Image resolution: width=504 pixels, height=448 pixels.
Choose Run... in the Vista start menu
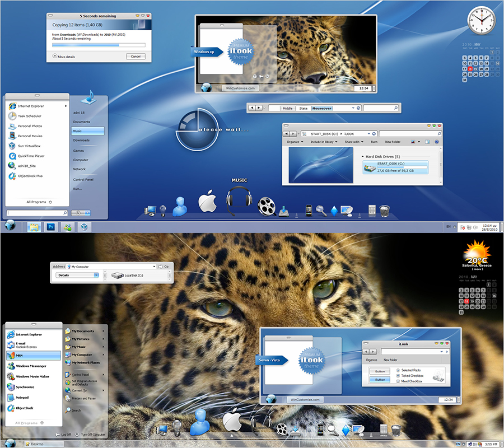click(x=77, y=189)
